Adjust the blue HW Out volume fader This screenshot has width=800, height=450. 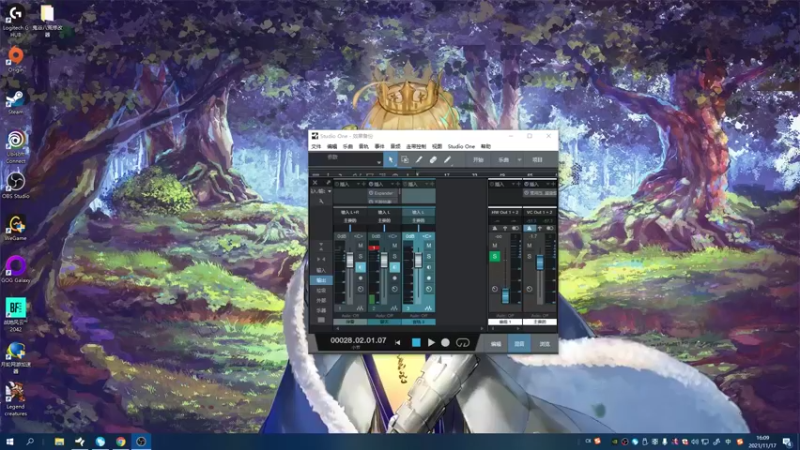[x=505, y=296]
